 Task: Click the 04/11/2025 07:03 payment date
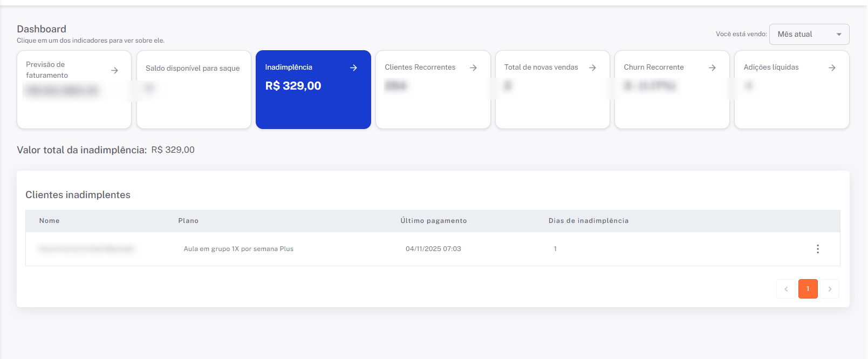(433, 249)
